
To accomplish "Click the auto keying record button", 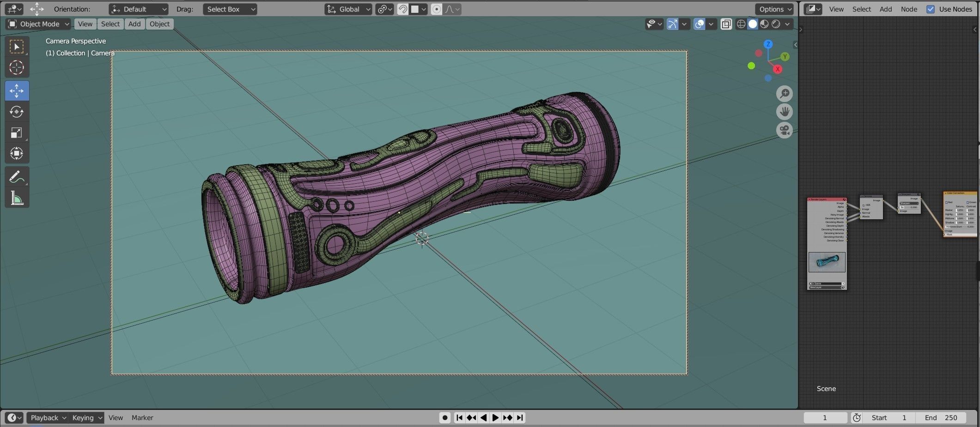I will pyautogui.click(x=444, y=417).
